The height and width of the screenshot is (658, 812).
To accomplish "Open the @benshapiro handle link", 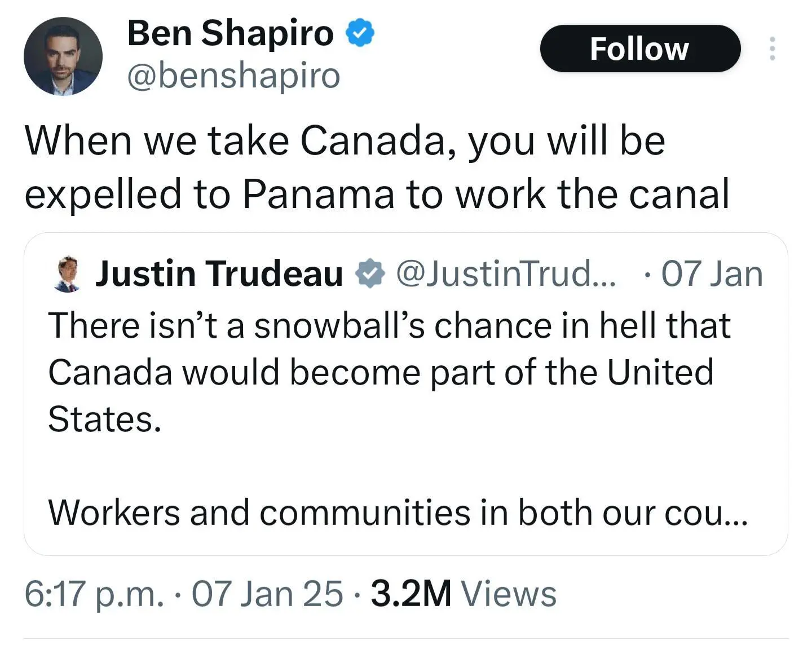I will 233,76.
